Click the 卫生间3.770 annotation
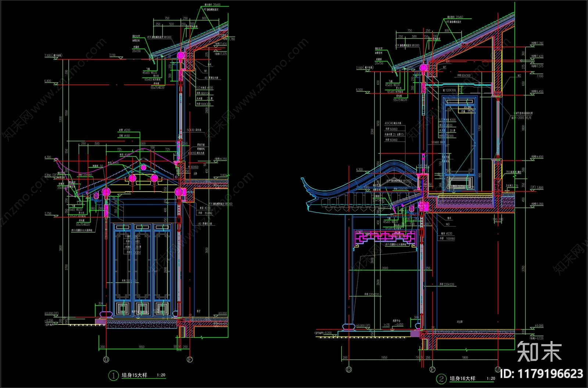The image size is (588, 388). (512, 186)
